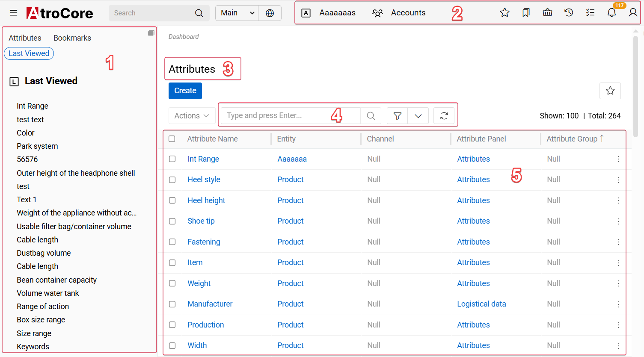Viewport: 644px width, 357px height.
Task: Open the Actions dropdown
Action: [191, 115]
